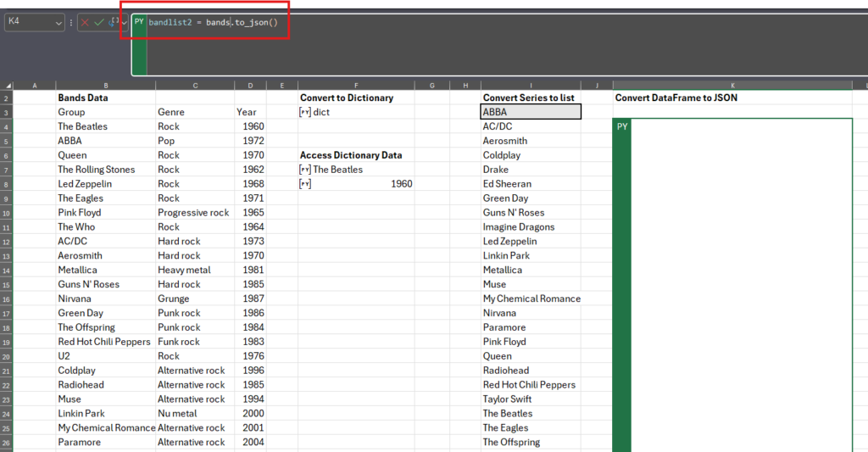Screen dimensions: 868x452
Task: Select the highlighted ABBA cell in column I
Action: click(531, 112)
